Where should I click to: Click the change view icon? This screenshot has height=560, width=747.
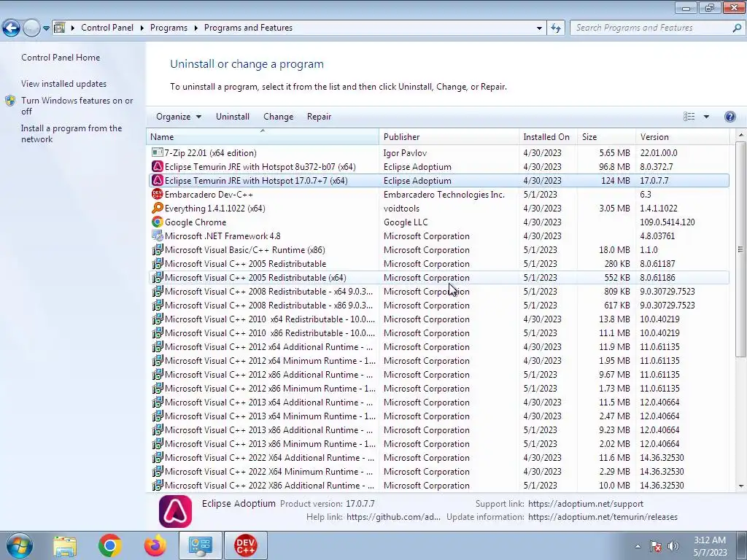coord(689,117)
